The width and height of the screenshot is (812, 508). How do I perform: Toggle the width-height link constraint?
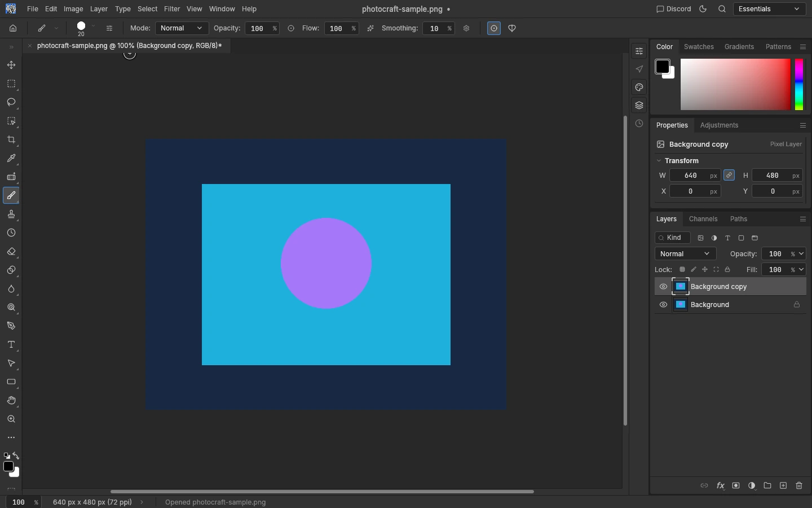[x=729, y=176]
